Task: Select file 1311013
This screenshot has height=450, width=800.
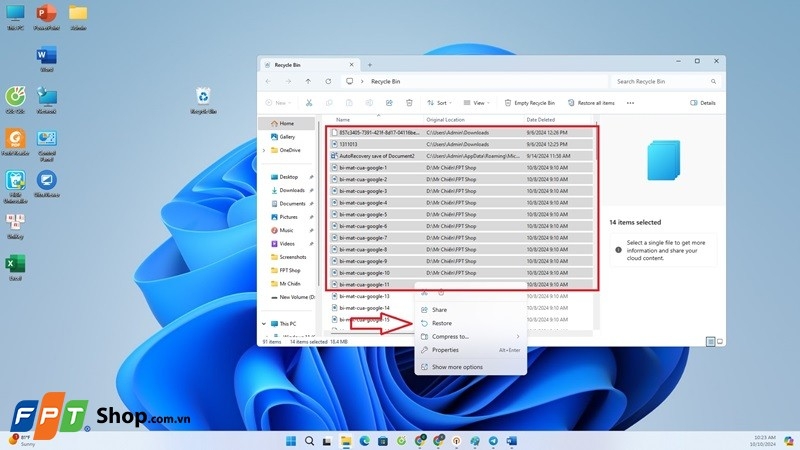Action: tap(461, 144)
